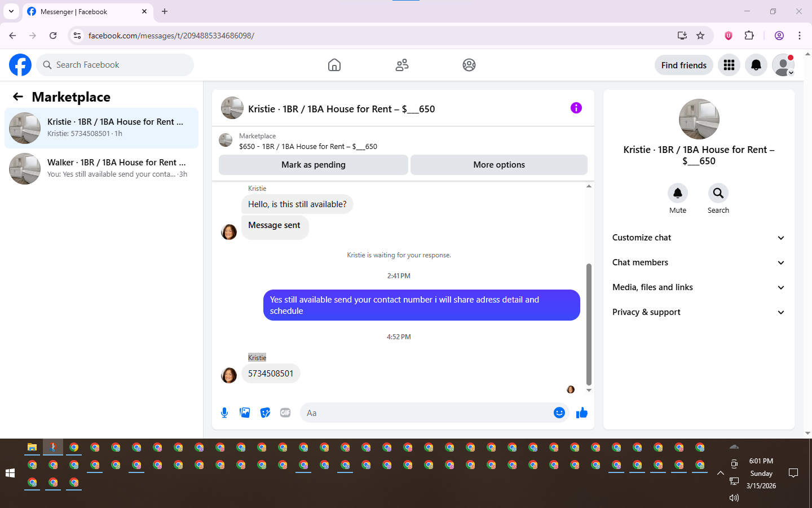
Task: Click Mark as pending button
Action: (314, 165)
